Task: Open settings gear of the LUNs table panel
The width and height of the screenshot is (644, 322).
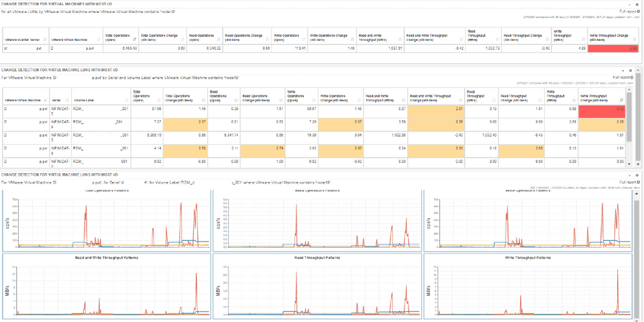Action: pos(630,70)
